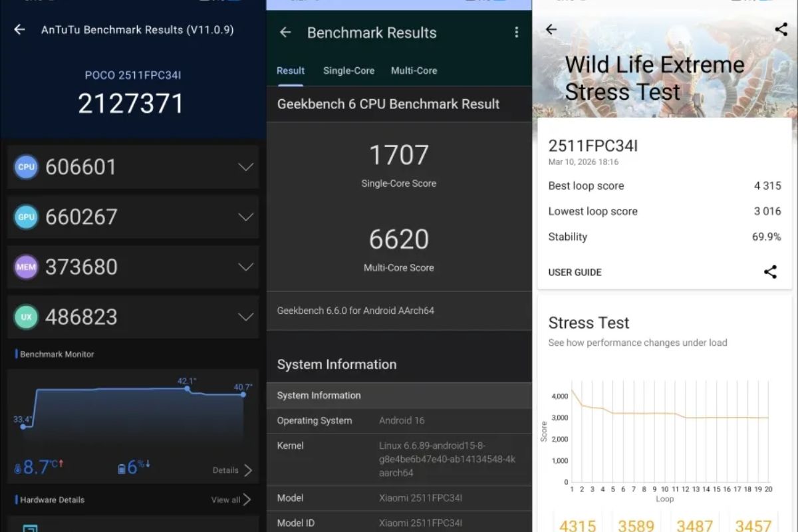Open the USER GUIDE link

tap(575, 272)
